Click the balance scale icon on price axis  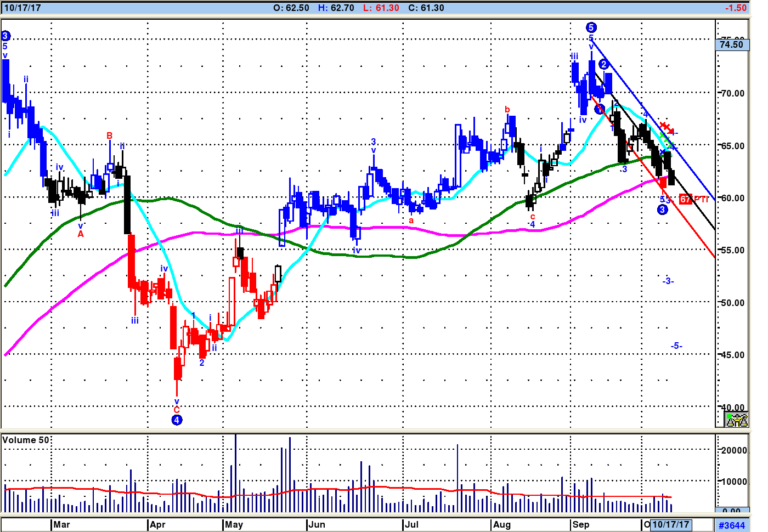[x=736, y=420]
